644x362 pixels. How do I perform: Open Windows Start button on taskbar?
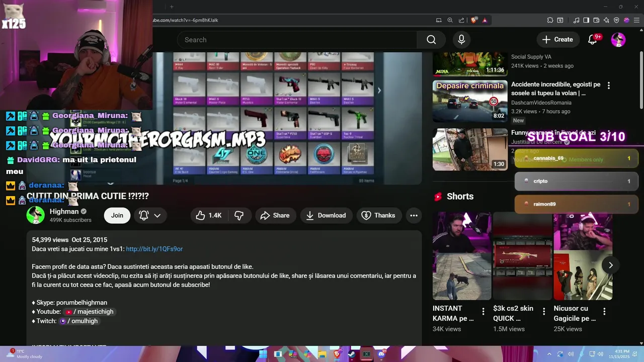pyautogui.click(x=263, y=354)
